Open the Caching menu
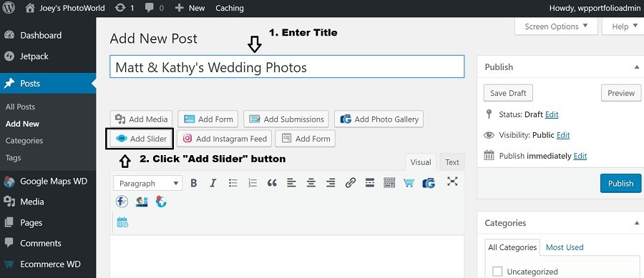The width and height of the screenshot is (644, 278). (229, 8)
